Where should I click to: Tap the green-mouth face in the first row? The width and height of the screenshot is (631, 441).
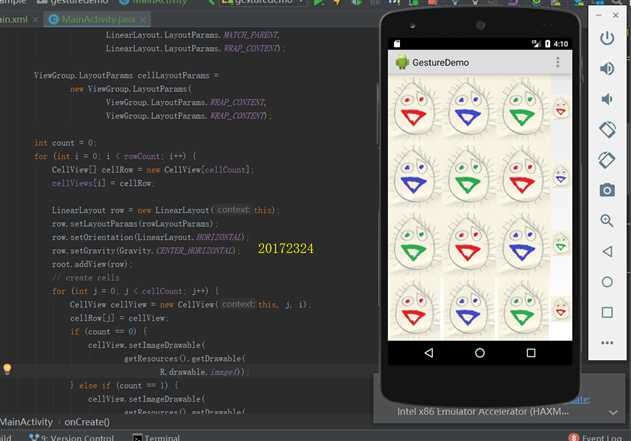(523, 107)
